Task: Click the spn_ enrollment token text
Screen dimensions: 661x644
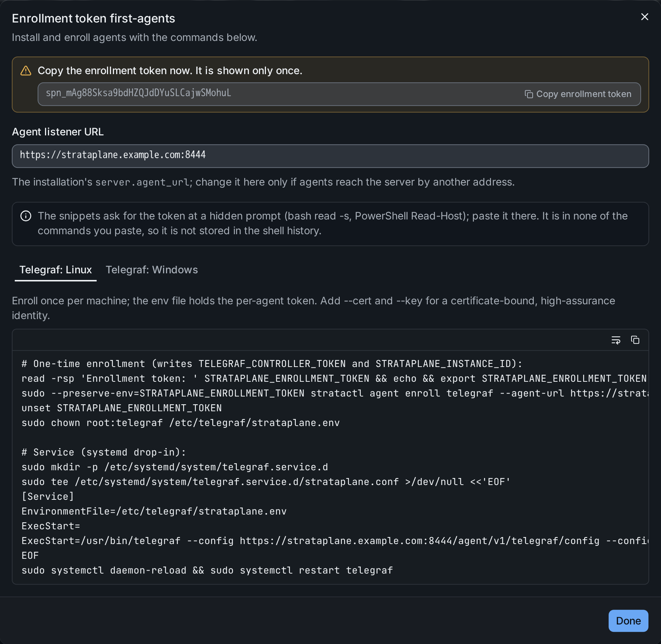Action: pyautogui.click(x=138, y=93)
